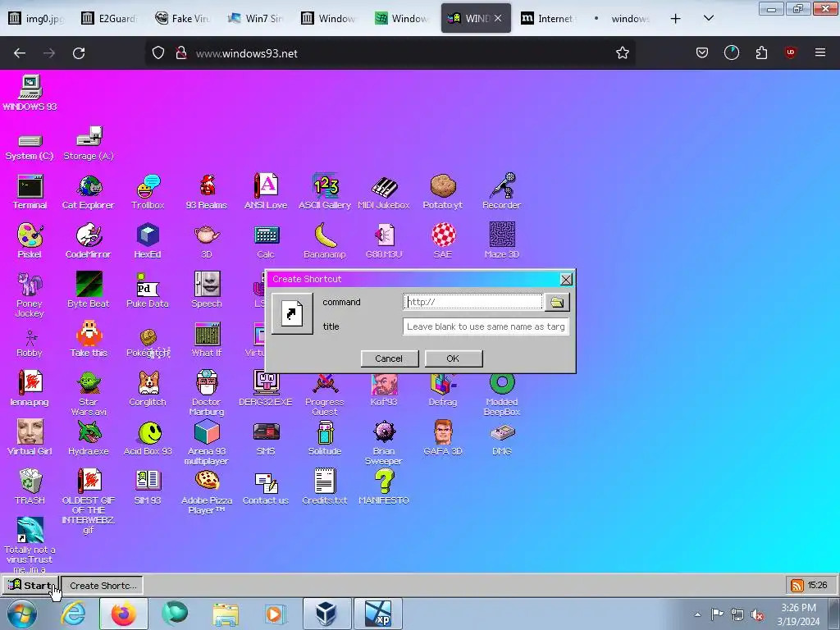Click the command http:// input field
The image size is (840, 630).
click(x=472, y=302)
